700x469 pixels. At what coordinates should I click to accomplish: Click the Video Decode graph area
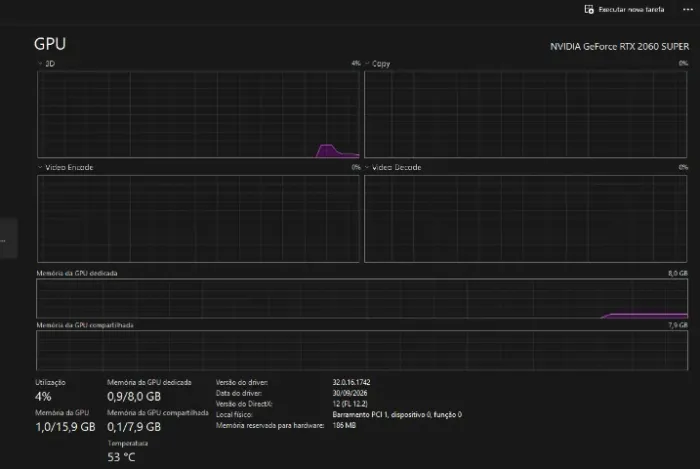pyautogui.click(x=525, y=219)
